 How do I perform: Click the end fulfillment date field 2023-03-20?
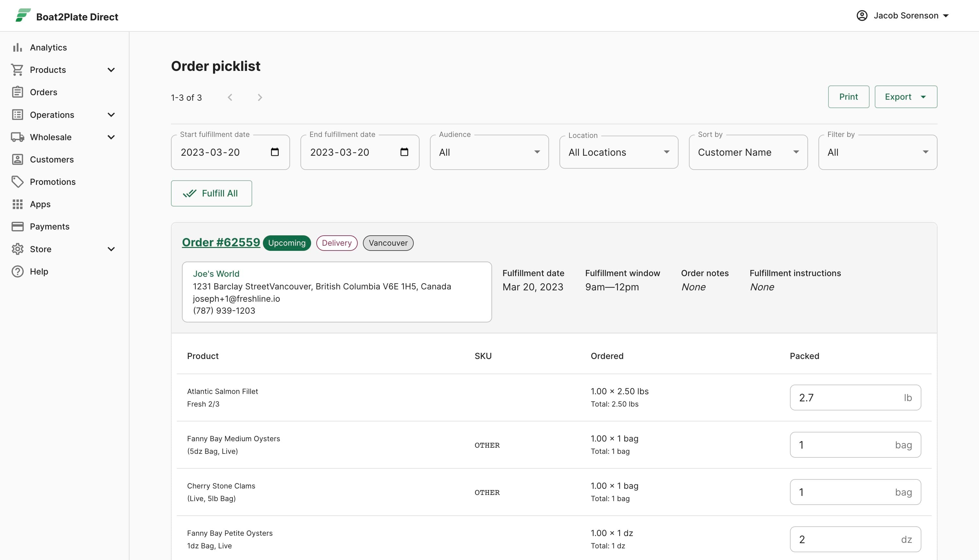click(x=359, y=152)
